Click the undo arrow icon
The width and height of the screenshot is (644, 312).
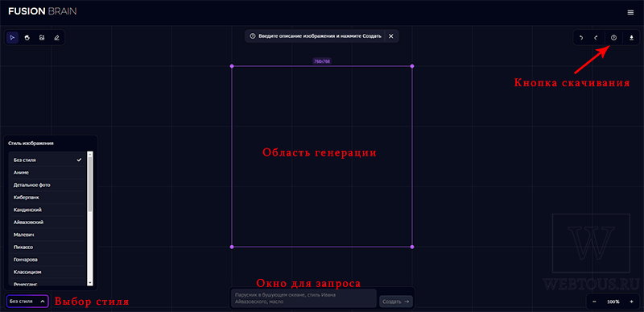(x=581, y=38)
